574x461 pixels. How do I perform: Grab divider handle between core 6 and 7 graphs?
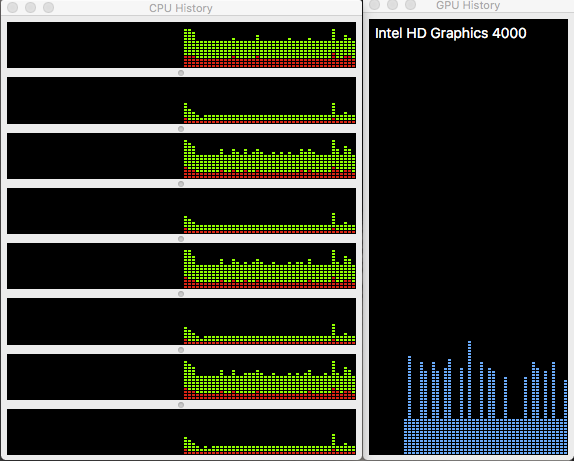(181, 350)
